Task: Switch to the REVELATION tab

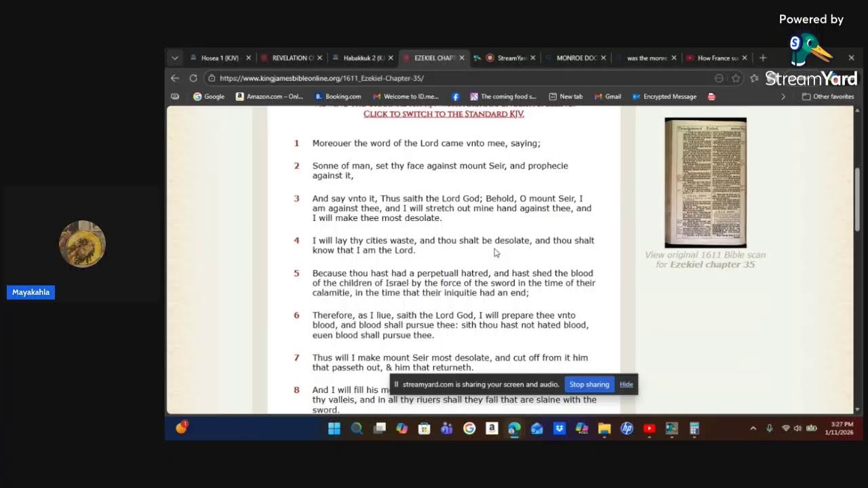Action: pyautogui.click(x=292, y=58)
